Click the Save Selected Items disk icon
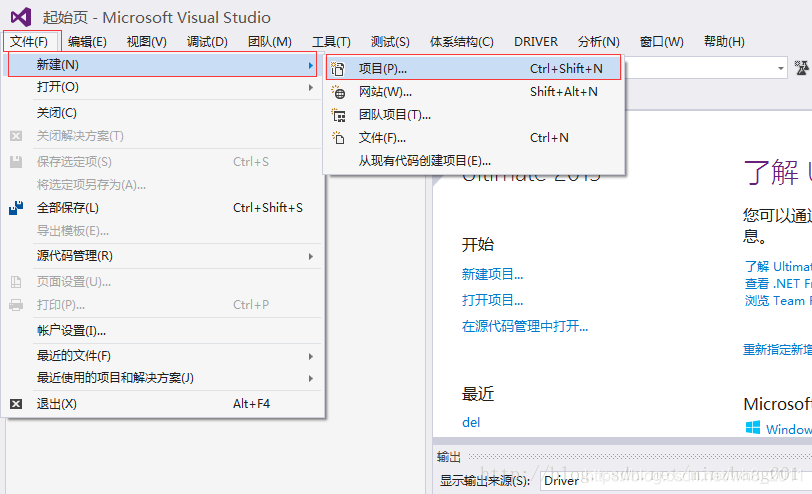 point(16,162)
